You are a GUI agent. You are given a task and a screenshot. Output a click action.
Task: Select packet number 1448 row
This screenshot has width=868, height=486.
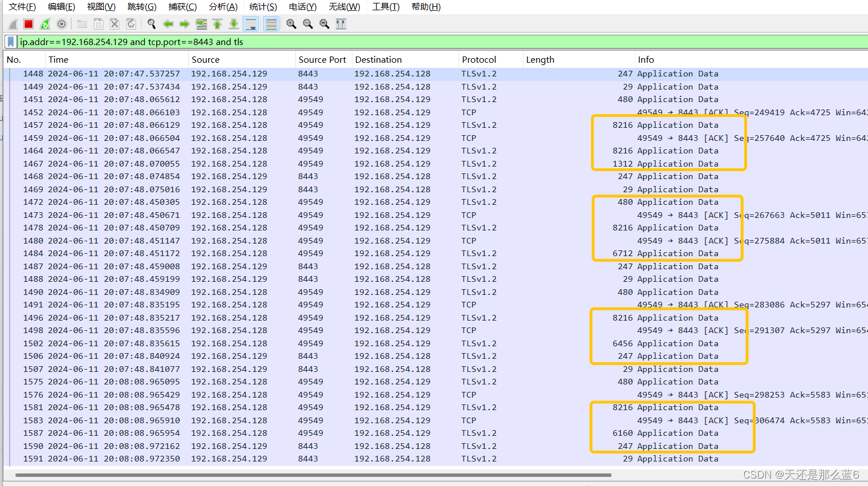[x=436, y=74]
